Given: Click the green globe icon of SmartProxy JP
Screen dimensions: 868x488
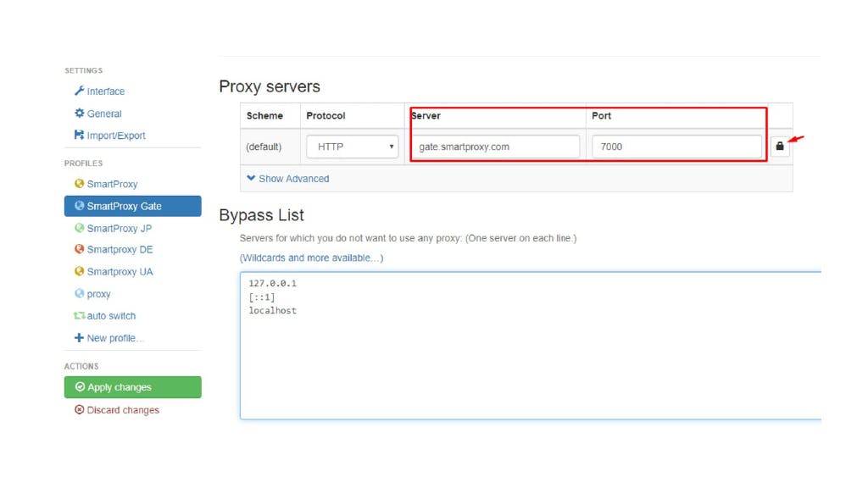Looking at the screenshot, I should 79,227.
